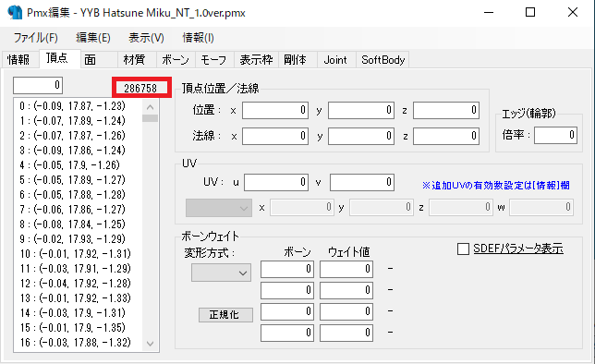Open the 表示枠 tab
This screenshot has width=595, height=364.
click(x=256, y=60)
